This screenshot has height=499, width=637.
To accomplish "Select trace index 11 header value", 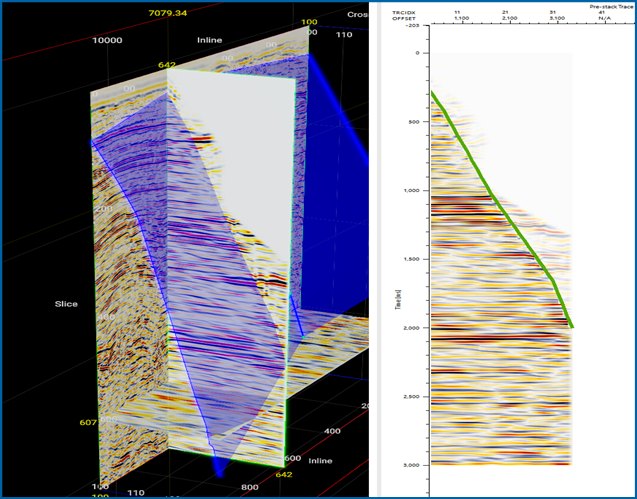I will pos(457,13).
